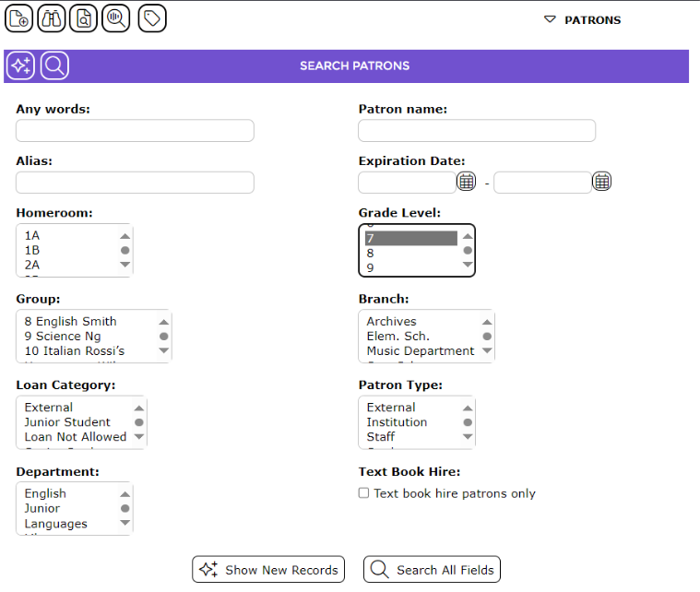700x592 pixels.
Task: Focus the Any words input field
Action: point(135,131)
